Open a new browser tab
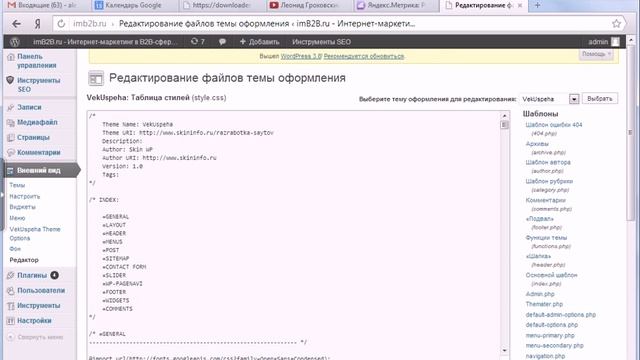This screenshot has width=640, height=360. pyautogui.click(x=537, y=5)
